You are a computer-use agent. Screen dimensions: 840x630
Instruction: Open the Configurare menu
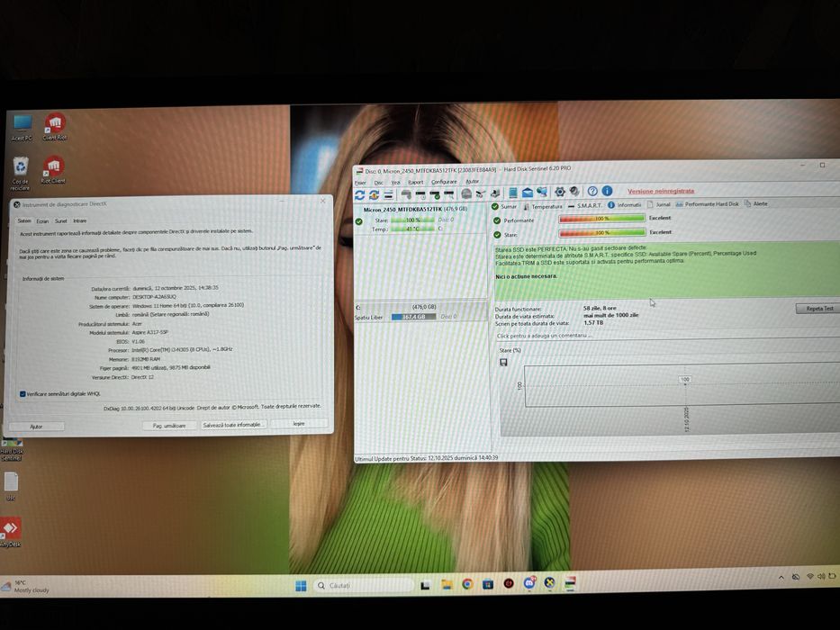coord(444,182)
